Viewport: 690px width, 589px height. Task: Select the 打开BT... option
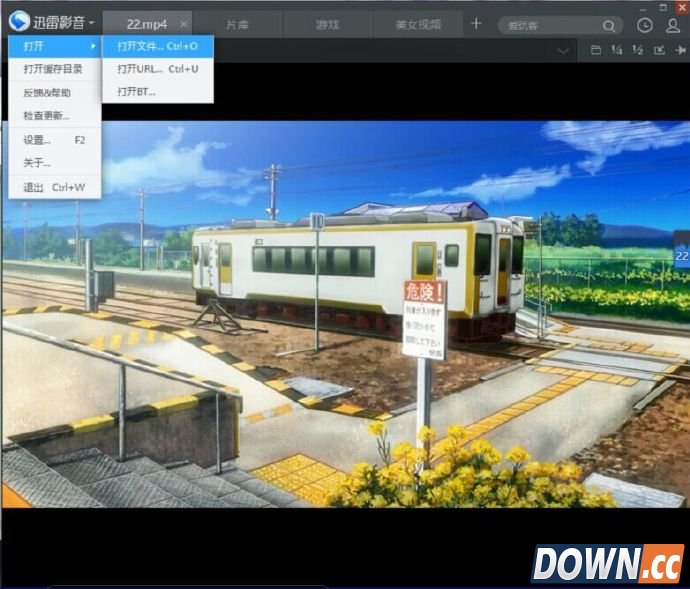(137, 92)
